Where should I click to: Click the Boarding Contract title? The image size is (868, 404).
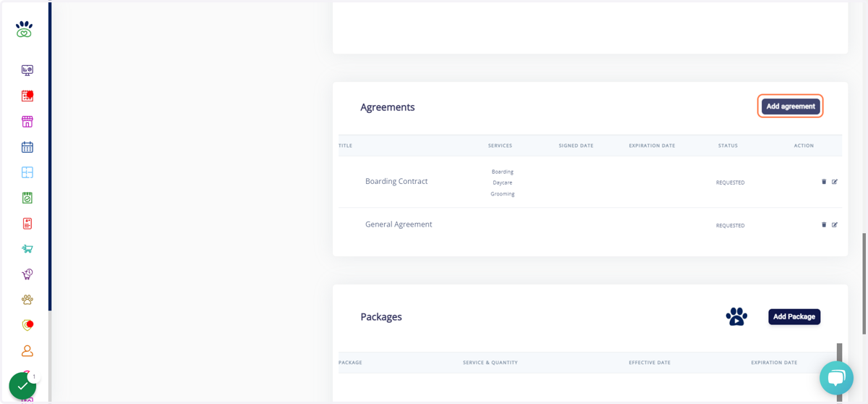point(396,181)
